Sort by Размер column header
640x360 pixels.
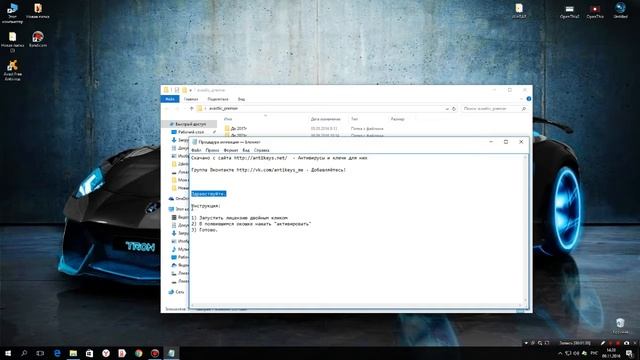pyautogui.click(x=397, y=119)
